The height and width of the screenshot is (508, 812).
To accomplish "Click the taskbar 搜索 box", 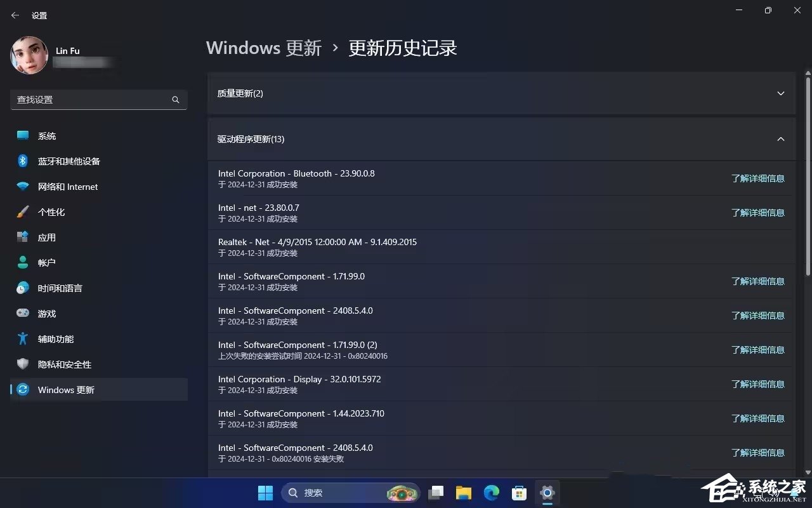I will tap(350, 493).
